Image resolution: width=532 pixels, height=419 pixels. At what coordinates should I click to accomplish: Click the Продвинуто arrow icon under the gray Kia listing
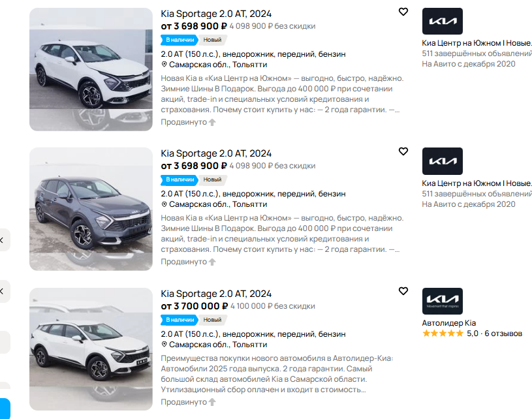tap(211, 262)
